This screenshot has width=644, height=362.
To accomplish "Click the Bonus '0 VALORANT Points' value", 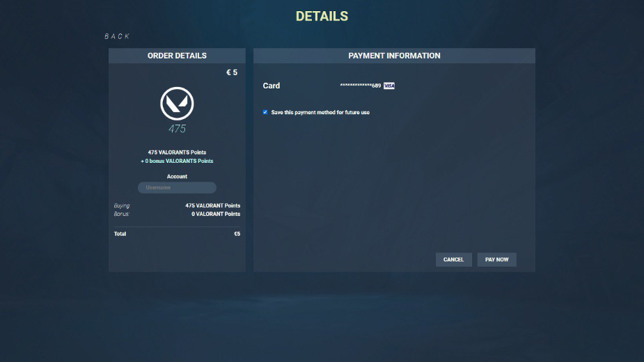I will pyautogui.click(x=216, y=214).
